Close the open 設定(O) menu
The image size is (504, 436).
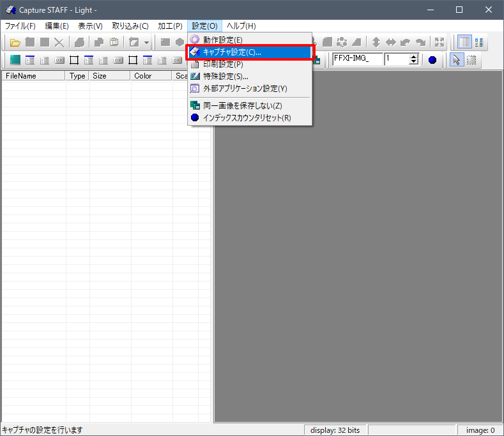204,26
